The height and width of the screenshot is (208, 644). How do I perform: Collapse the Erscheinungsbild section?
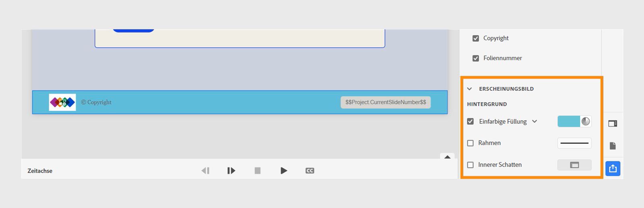469,89
